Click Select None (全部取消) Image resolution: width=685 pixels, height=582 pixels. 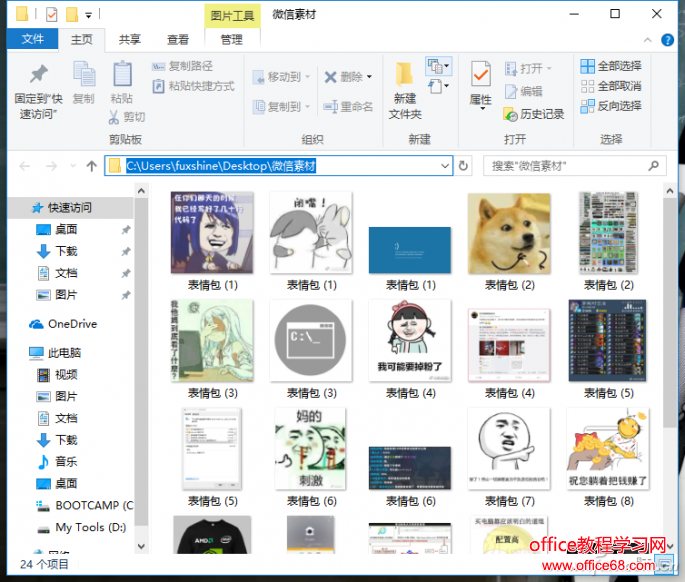pos(610,86)
